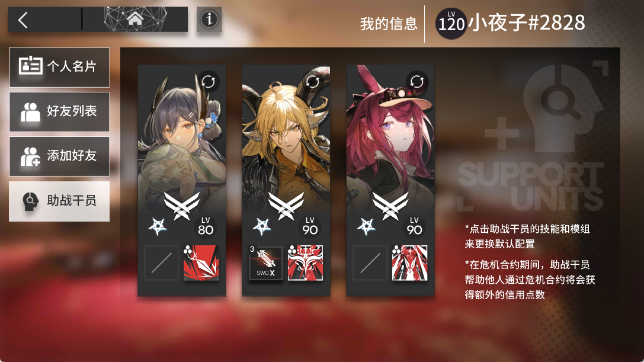
Task: Swap the first support operator via refresh icon
Action: click(208, 81)
